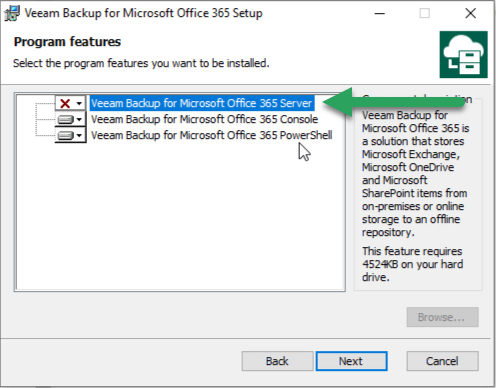The height and width of the screenshot is (388, 496).
Task: Go Back to the previous setup step
Action: 277,361
